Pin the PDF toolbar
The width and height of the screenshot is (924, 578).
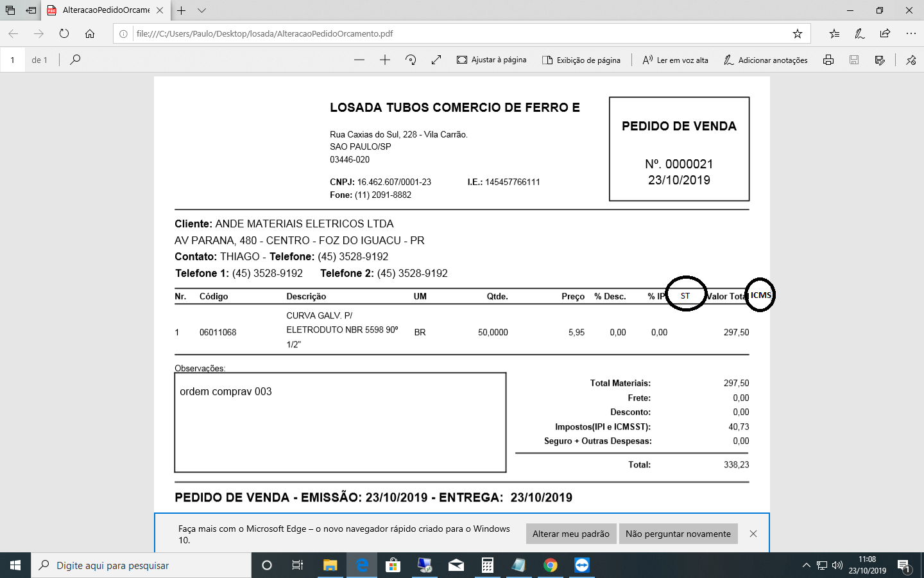pos(911,60)
